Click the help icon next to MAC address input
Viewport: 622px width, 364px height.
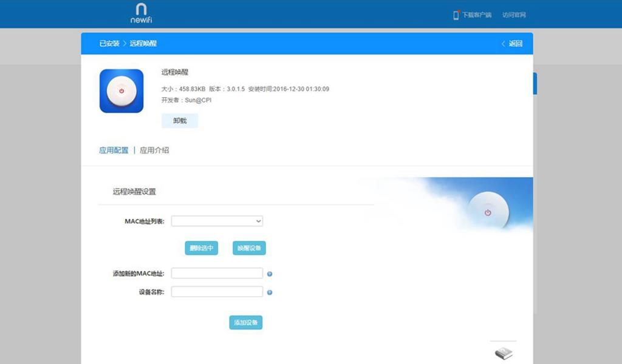(269, 274)
